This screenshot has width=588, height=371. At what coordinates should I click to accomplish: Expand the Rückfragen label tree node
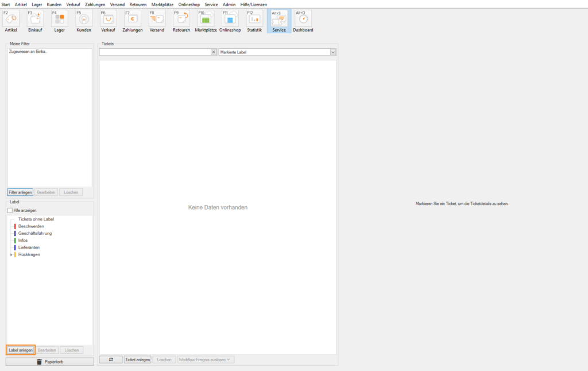click(x=11, y=254)
